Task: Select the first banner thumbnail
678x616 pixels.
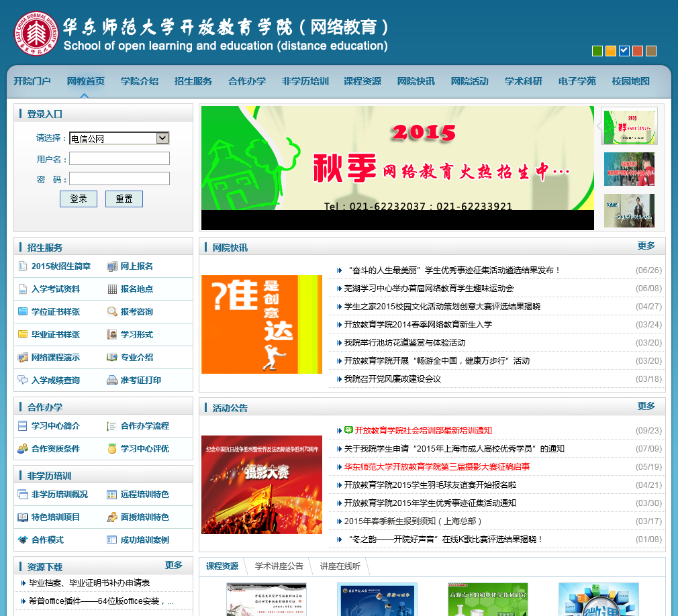Action: 630,126
